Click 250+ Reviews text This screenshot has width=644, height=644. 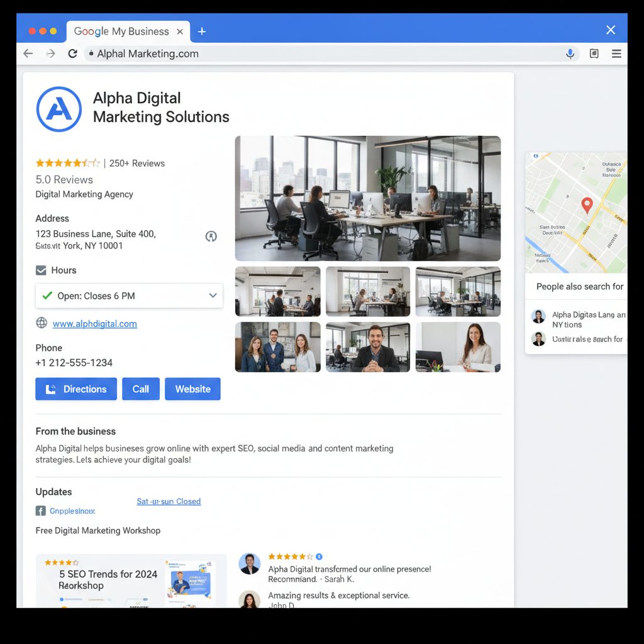136,164
